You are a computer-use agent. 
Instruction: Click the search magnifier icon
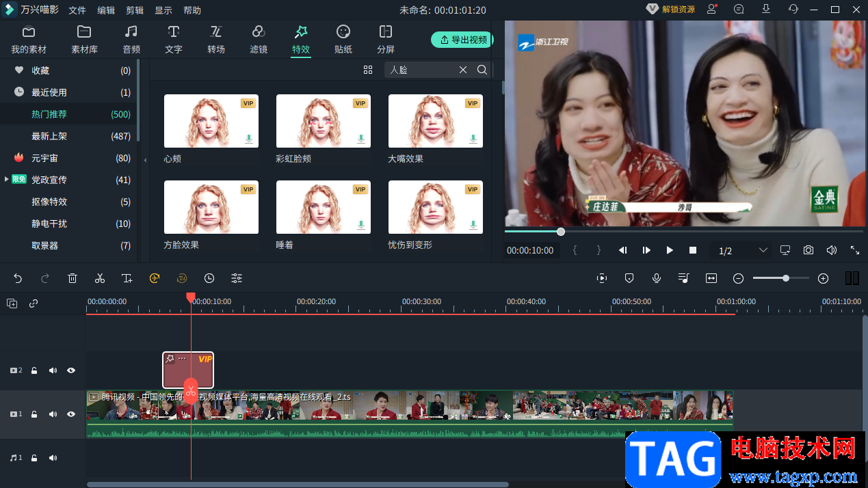(x=482, y=70)
